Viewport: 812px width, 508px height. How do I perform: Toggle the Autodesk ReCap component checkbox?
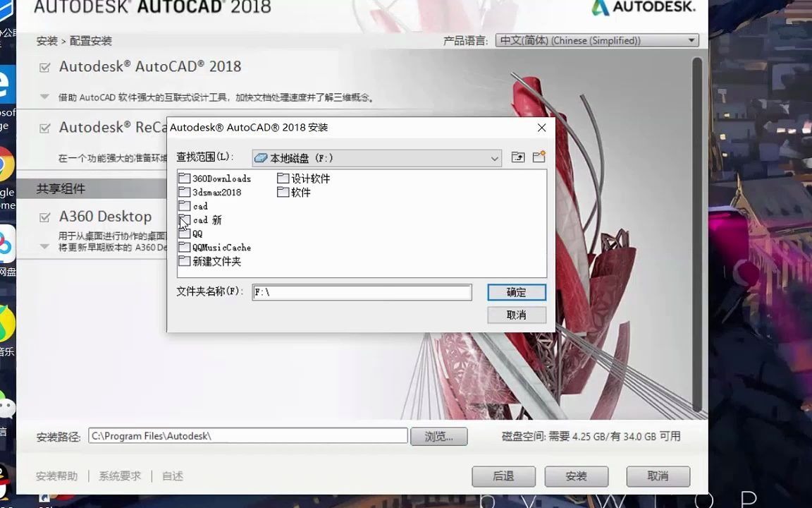44,127
